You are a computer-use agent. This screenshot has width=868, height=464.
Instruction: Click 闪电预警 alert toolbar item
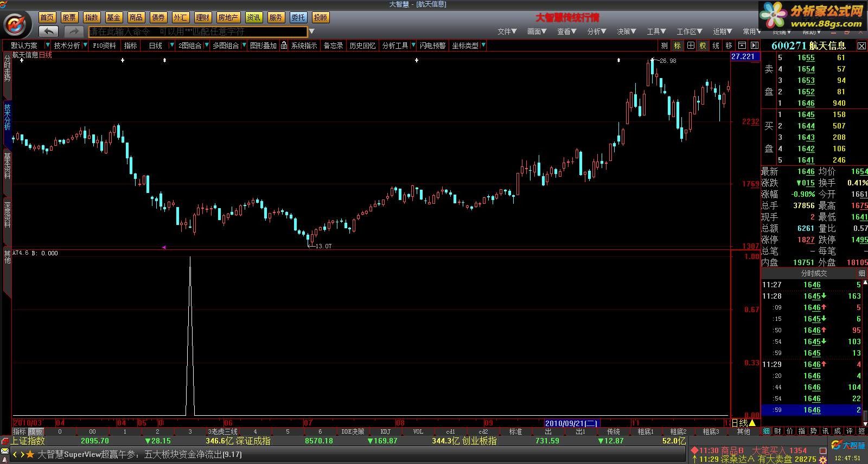[432, 46]
